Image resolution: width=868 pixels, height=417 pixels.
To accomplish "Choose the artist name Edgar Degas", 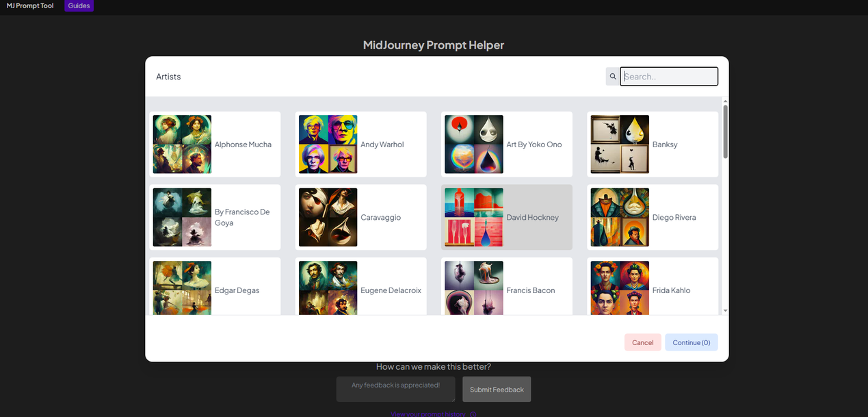I will [237, 290].
